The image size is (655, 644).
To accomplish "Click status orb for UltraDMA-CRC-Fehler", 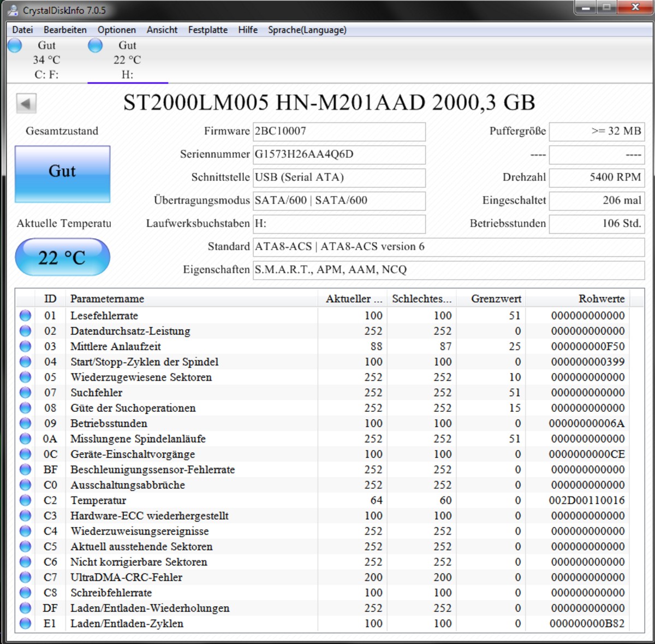I will 25,577.
